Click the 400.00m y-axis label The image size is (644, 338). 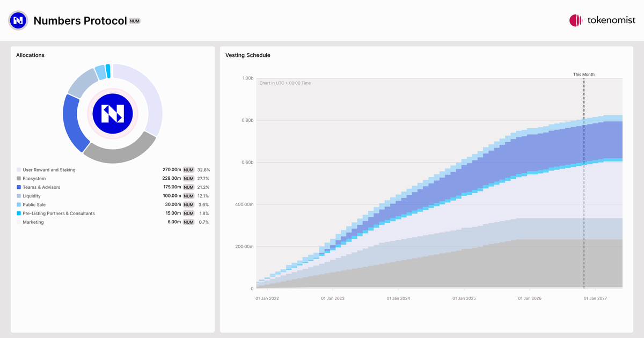tap(246, 204)
